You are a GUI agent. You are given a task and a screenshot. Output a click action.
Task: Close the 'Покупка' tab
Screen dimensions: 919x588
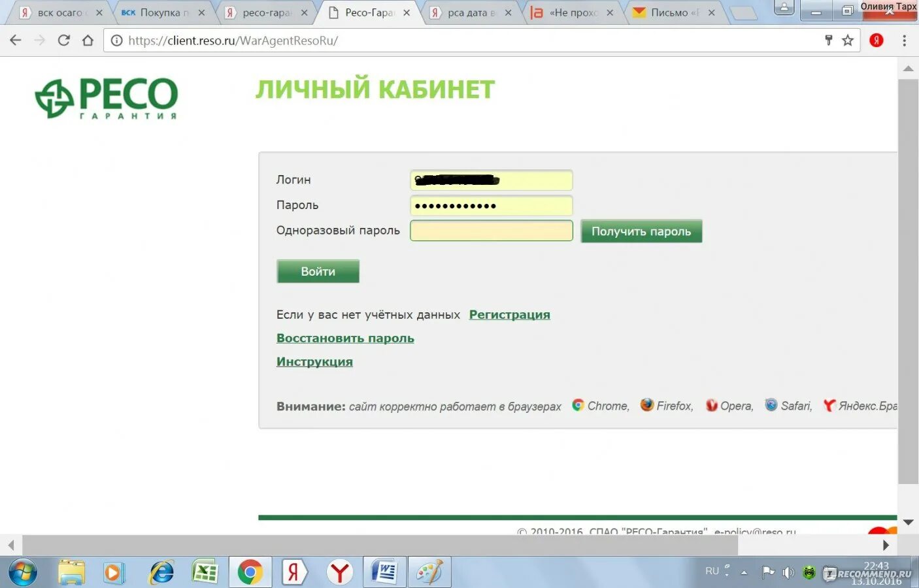[x=201, y=12]
